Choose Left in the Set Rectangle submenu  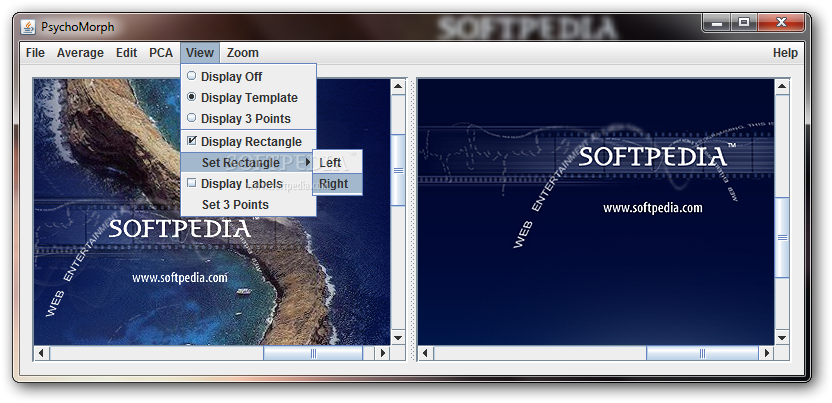coord(337,163)
